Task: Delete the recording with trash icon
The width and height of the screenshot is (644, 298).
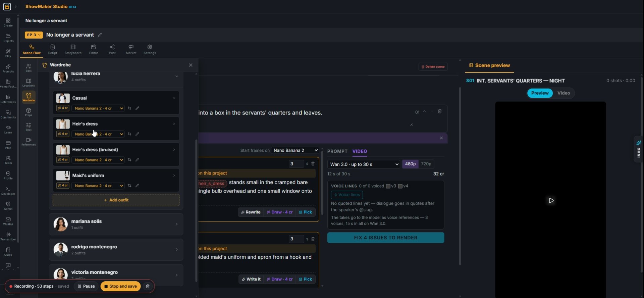Action: [148, 286]
